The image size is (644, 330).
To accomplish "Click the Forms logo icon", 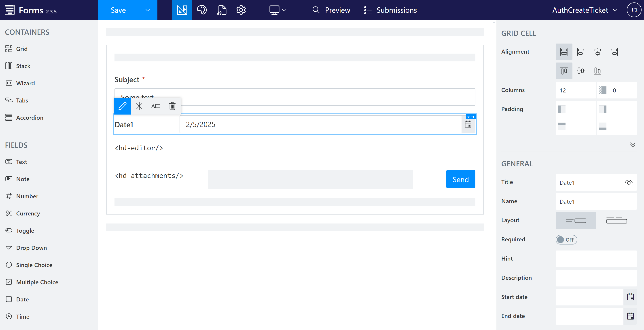I will (10, 10).
